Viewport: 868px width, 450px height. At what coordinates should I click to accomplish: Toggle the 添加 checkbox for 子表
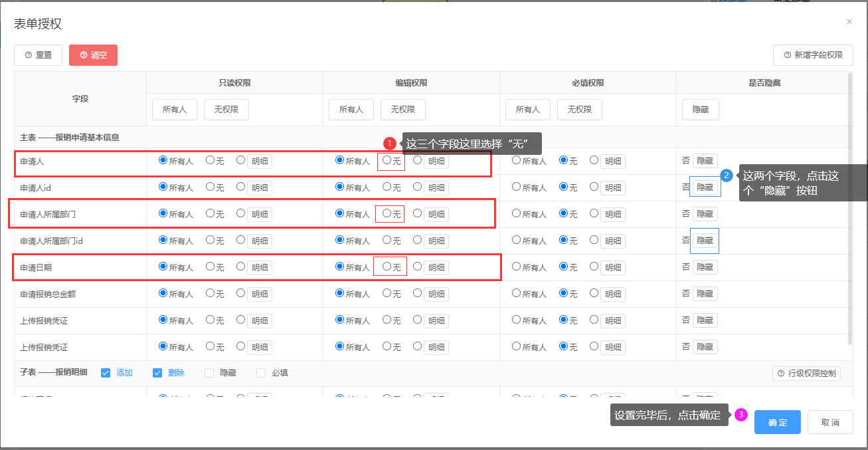click(106, 373)
